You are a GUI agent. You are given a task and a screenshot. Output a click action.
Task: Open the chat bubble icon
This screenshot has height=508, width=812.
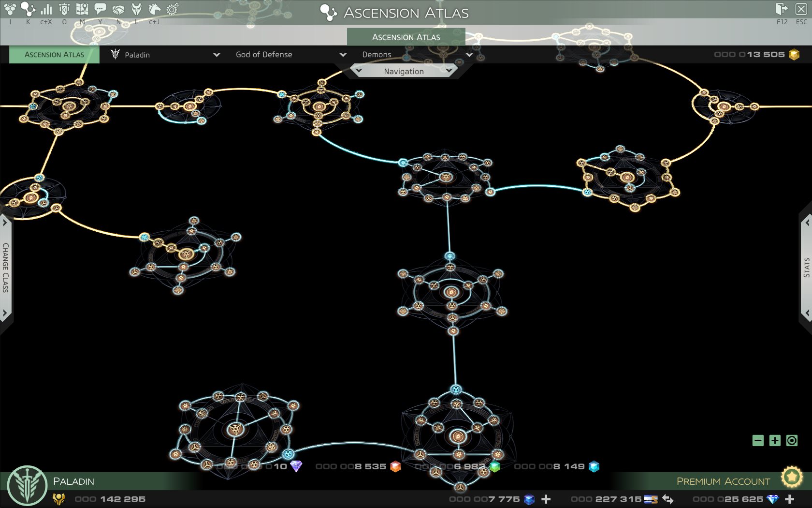[x=100, y=9]
